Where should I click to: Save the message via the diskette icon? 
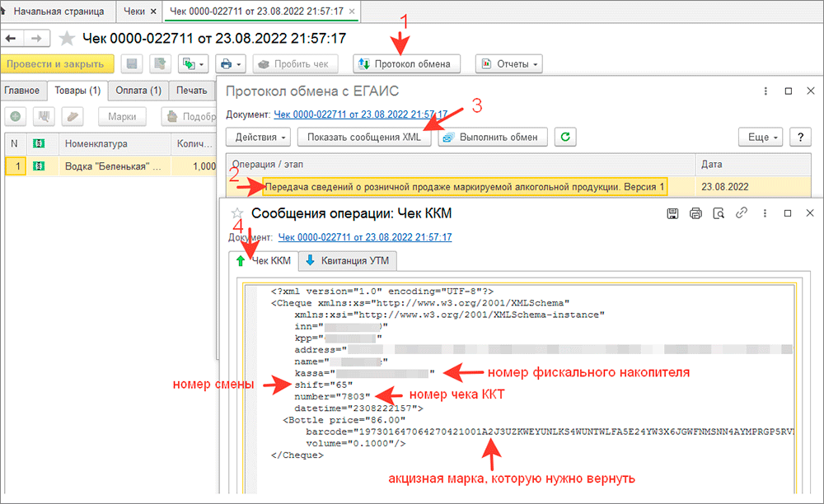pos(672,213)
